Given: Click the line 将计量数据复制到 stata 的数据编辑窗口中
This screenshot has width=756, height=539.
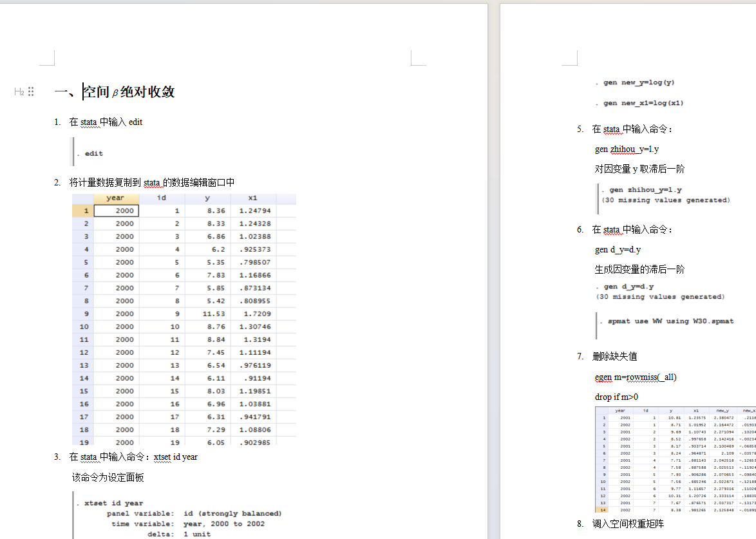Looking at the screenshot, I should [151, 182].
